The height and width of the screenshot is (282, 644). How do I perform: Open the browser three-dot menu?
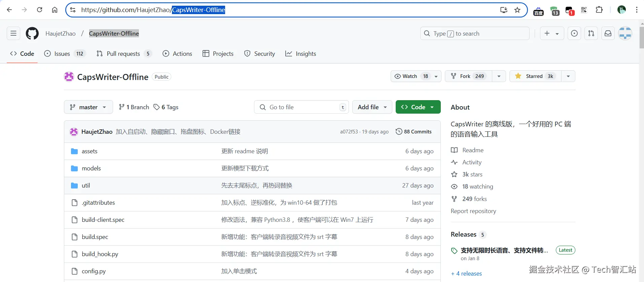[637, 10]
